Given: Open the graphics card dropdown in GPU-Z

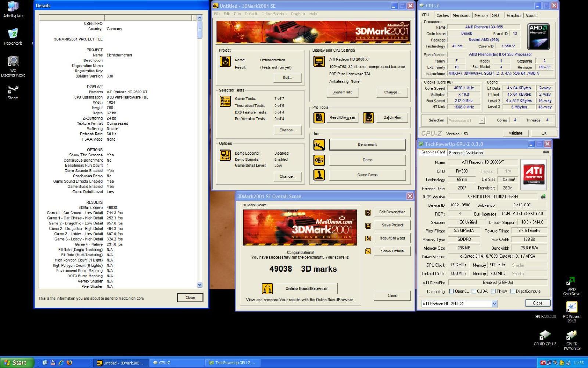Looking at the screenshot, I should (494, 304).
